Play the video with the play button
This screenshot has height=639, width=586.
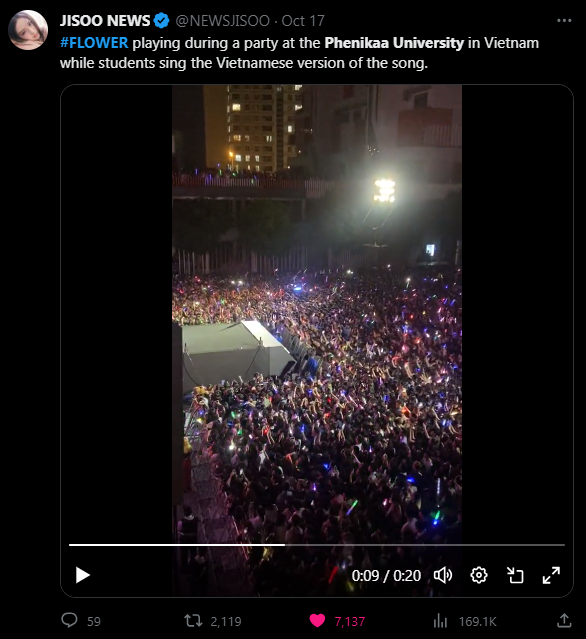click(x=83, y=575)
